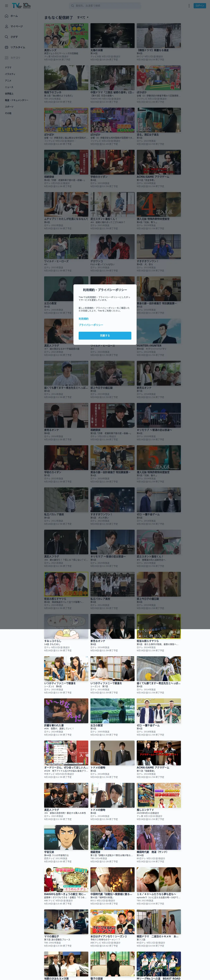This screenshot has height=980, width=210.
Task: Open DAIGOも台所 program thumbnail
Action: click(66, 880)
